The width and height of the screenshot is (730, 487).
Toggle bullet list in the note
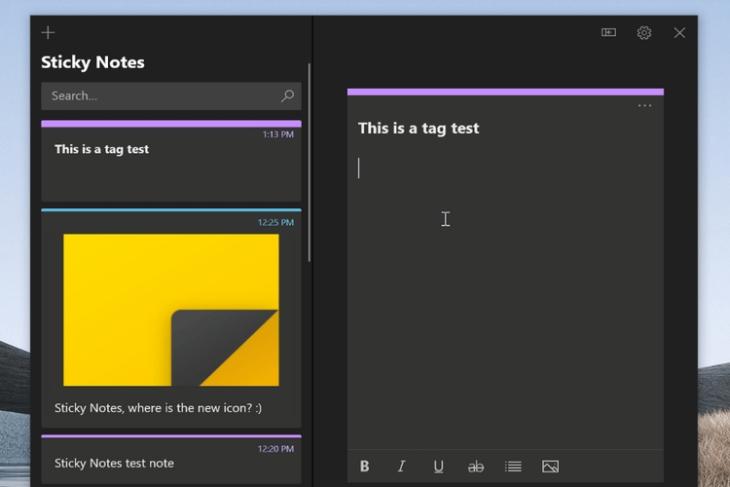513,466
